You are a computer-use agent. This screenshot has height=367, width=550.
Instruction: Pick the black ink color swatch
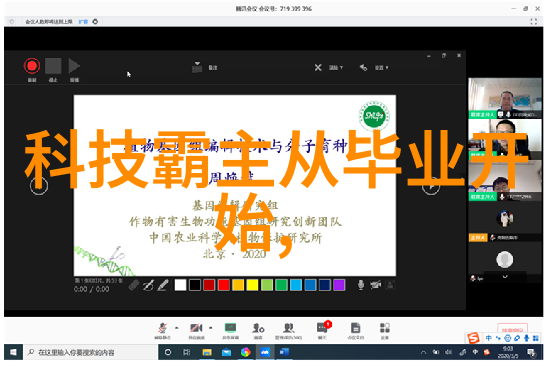(x=195, y=285)
